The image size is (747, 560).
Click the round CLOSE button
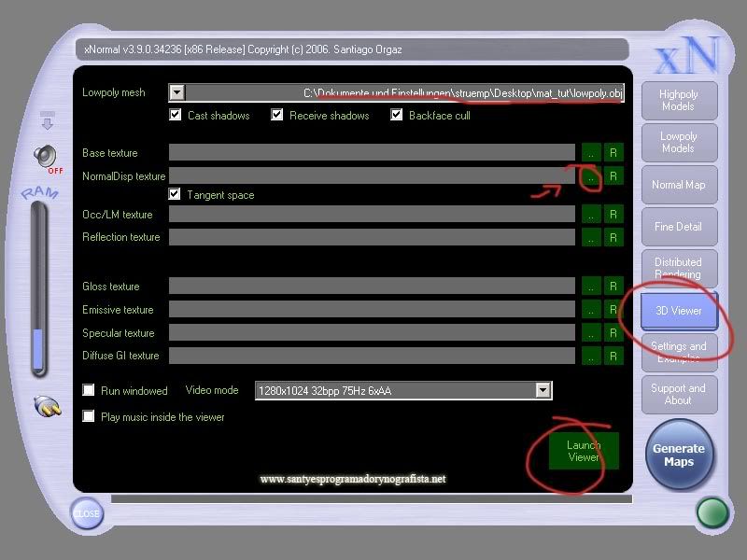tap(87, 513)
